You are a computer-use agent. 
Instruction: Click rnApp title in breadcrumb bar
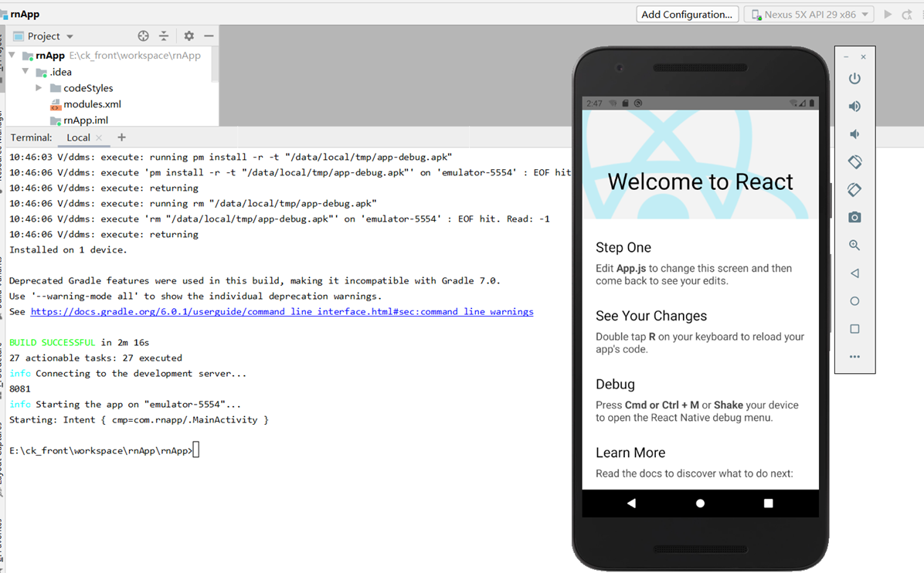(25, 14)
